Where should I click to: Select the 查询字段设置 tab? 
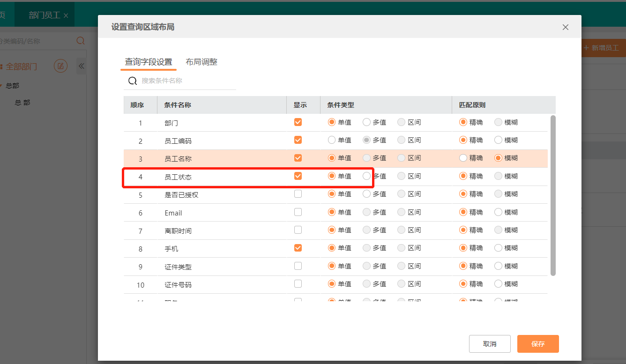coord(148,62)
